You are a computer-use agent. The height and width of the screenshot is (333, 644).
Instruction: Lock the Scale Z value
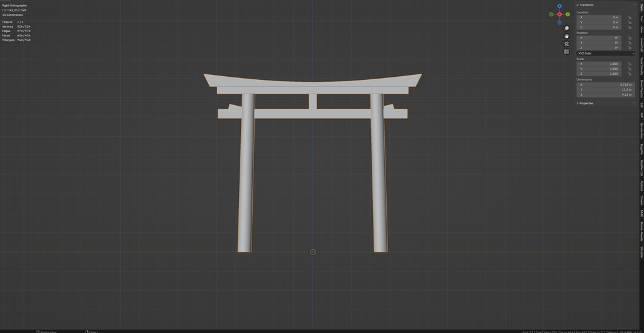pos(629,74)
